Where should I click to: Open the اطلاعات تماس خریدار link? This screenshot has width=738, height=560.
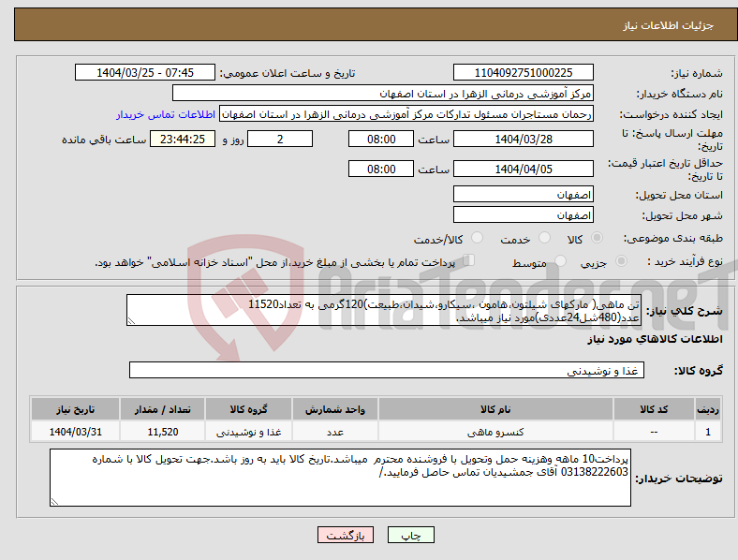(x=166, y=114)
